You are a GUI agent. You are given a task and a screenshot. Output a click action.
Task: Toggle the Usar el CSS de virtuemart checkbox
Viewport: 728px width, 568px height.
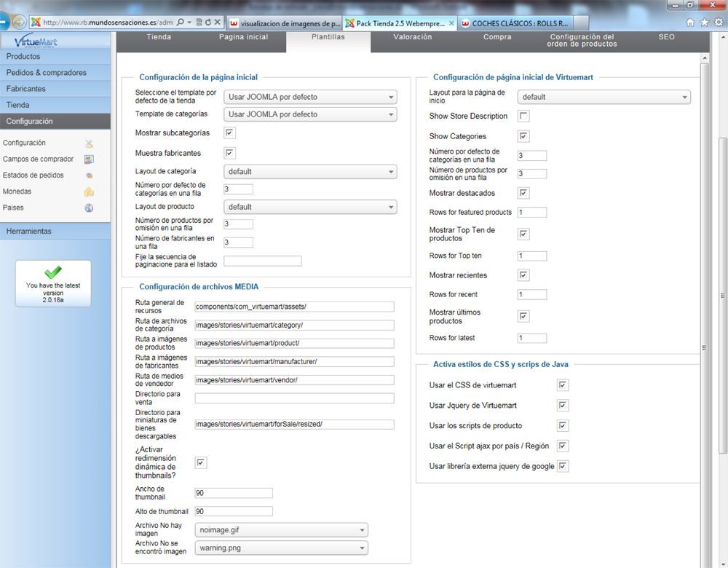coord(563,385)
